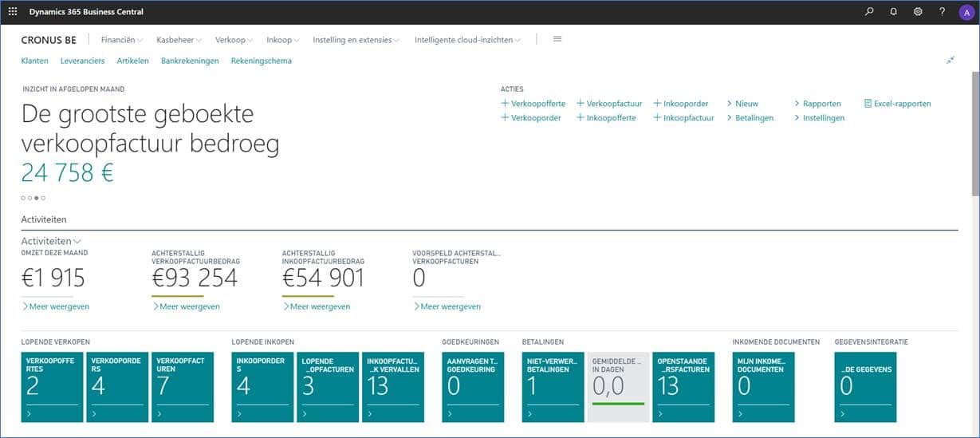The height and width of the screenshot is (438, 980).
Task: Click the vertical page scrollbar
Action: (975, 132)
